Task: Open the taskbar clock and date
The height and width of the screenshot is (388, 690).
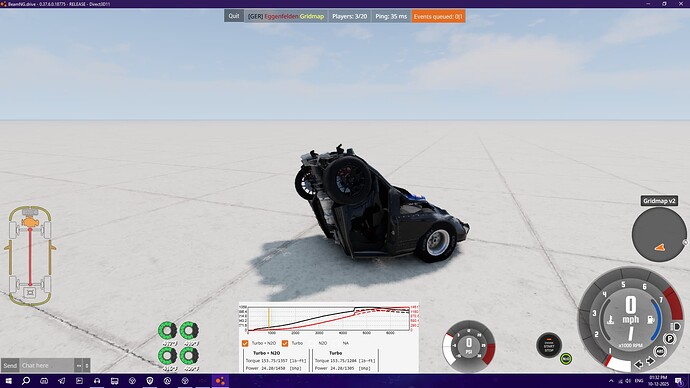Action: pyautogui.click(x=658, y=381)
